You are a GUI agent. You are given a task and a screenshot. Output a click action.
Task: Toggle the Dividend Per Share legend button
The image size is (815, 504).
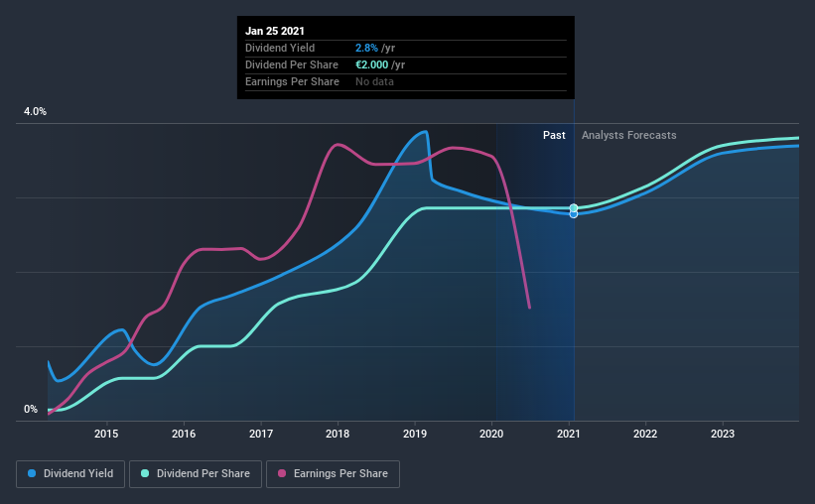[196, 474]
